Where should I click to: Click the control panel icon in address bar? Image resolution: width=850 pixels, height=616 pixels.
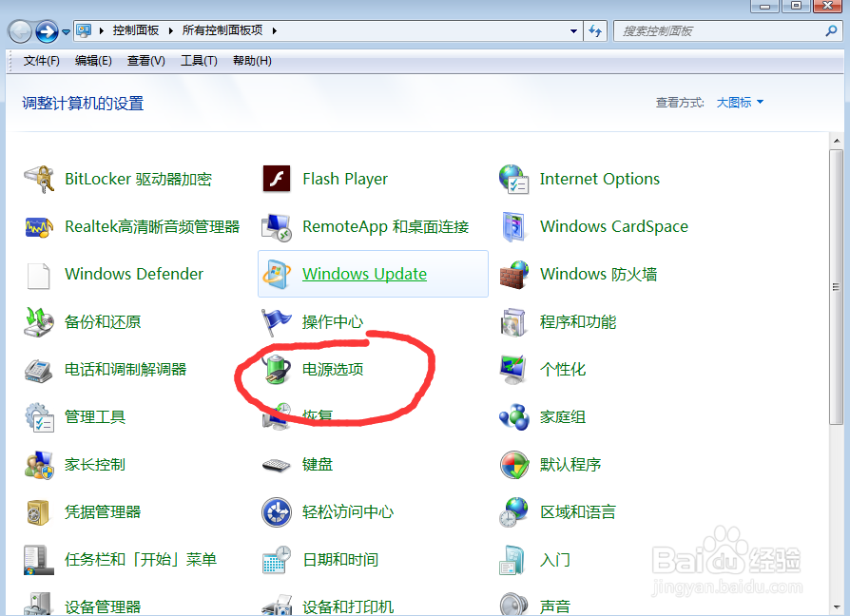[x=84, y=30]
